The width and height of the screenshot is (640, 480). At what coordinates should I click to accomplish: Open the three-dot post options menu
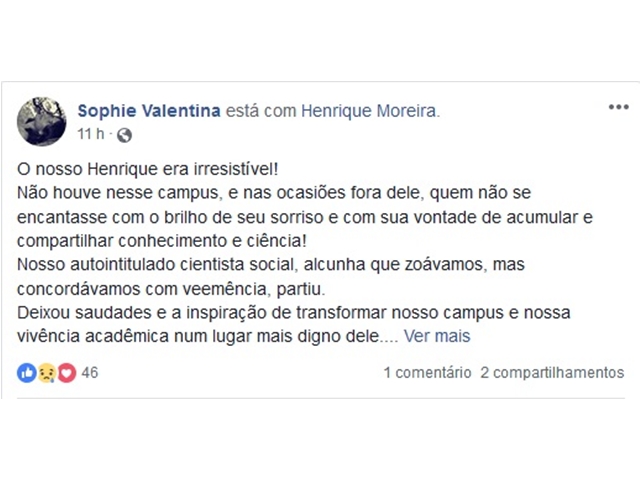pyautogui.click(x=617, y=108)
